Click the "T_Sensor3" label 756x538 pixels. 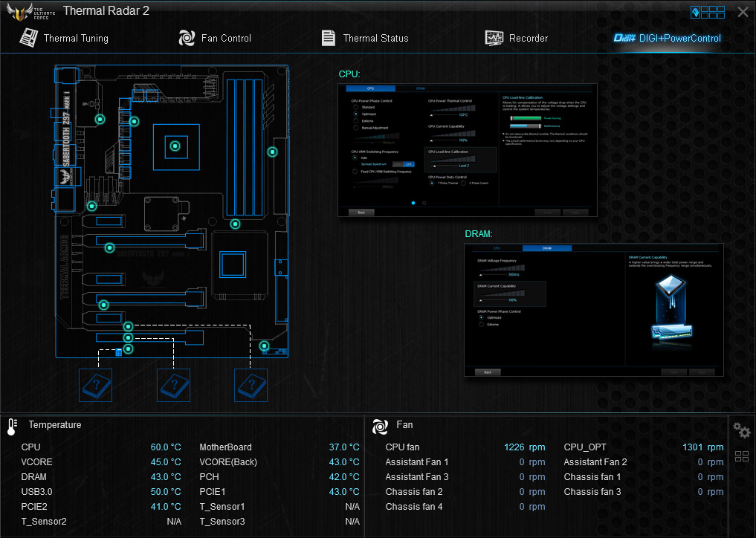pyautogui.click(x=222, y=522)
